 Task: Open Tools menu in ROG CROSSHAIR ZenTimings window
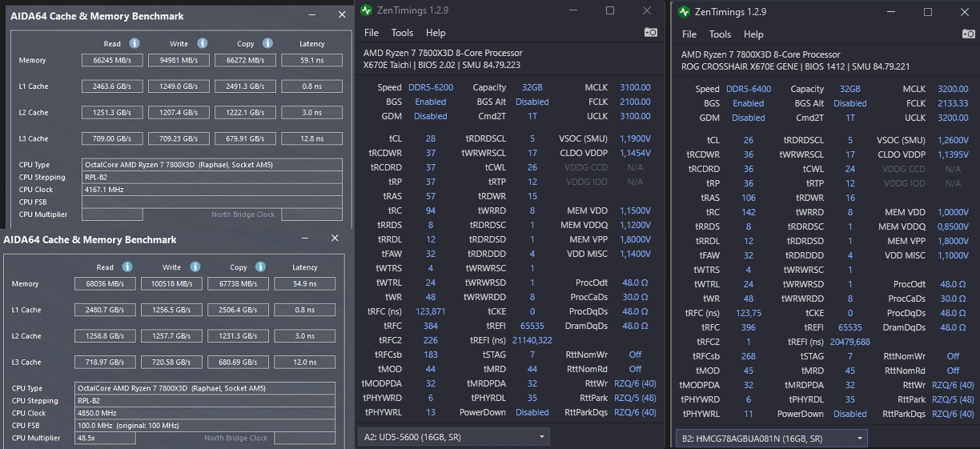[x=720, y=34]
